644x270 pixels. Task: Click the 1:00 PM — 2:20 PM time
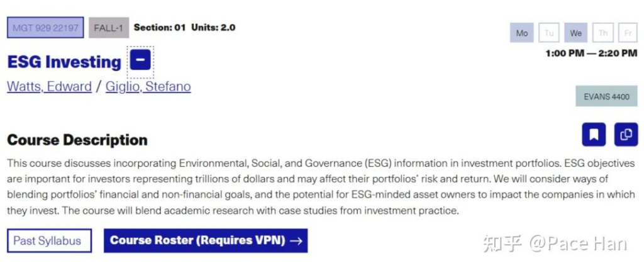(591, 53)
